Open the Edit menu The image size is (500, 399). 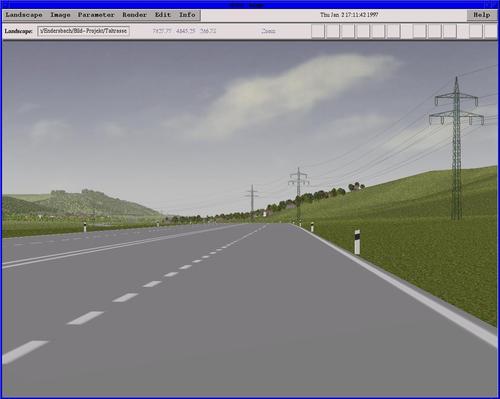click(x=163, y=15)
